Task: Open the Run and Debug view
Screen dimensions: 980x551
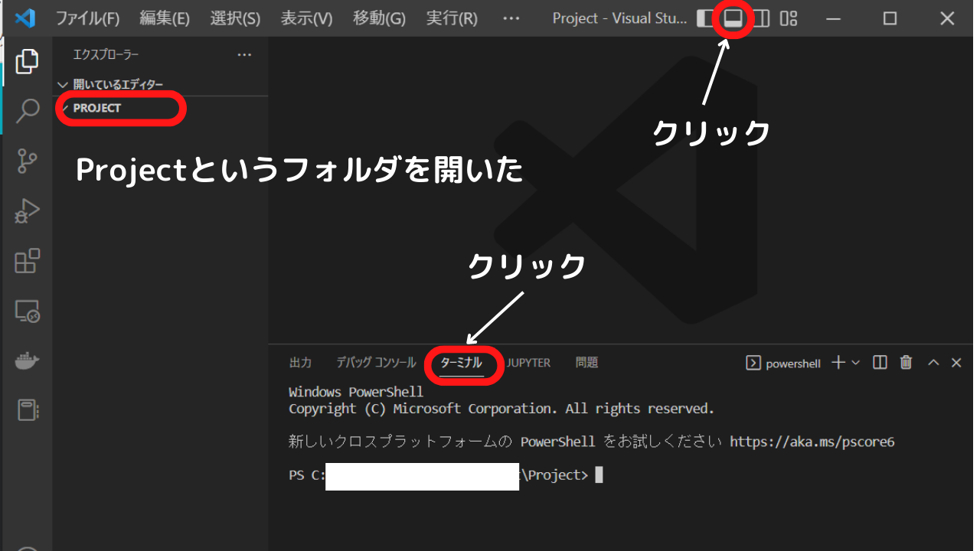Action: [x=27, y=210]
